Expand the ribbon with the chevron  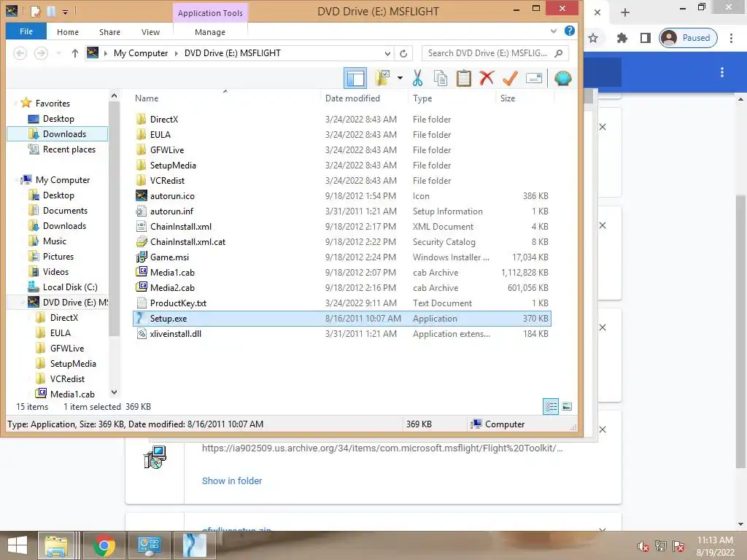(553, 31)
